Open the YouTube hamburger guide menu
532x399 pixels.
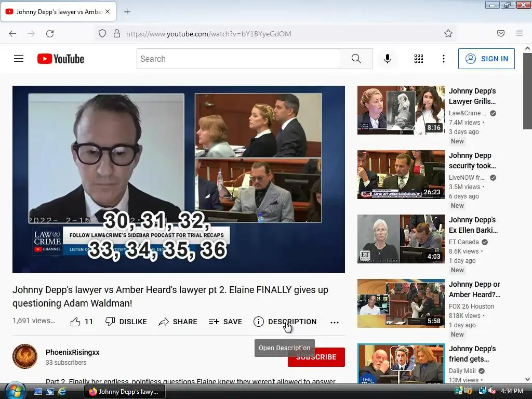[19, 59]
